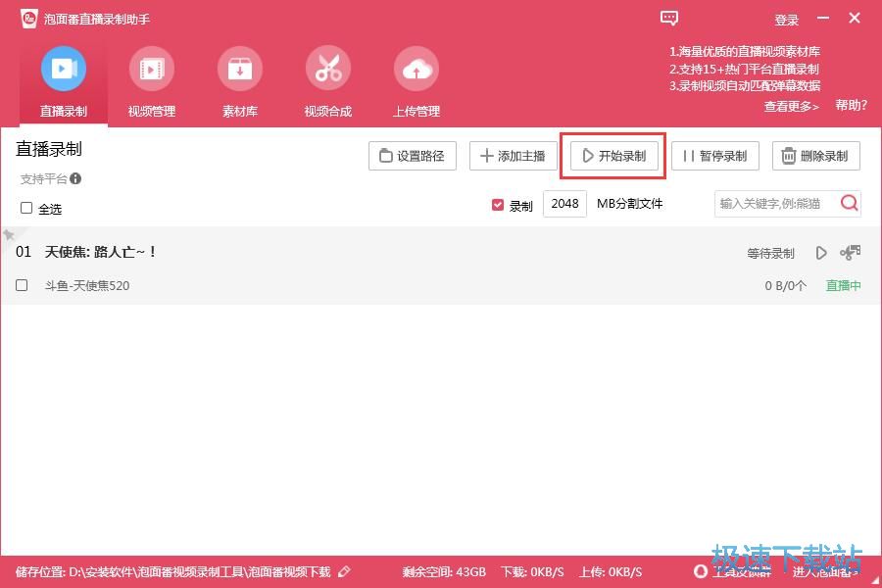
Task: Open 帮助? link
Action: click(x=851, y=105)
